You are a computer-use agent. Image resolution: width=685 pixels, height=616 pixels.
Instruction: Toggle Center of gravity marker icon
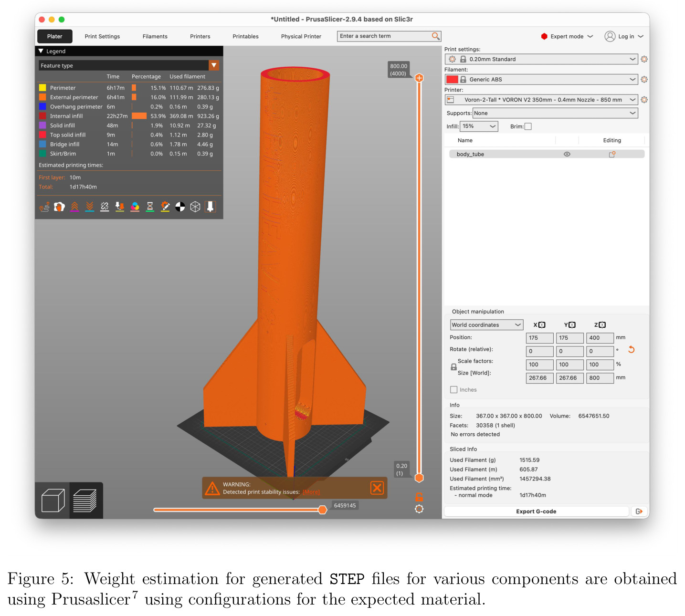[x=180, y=207]
